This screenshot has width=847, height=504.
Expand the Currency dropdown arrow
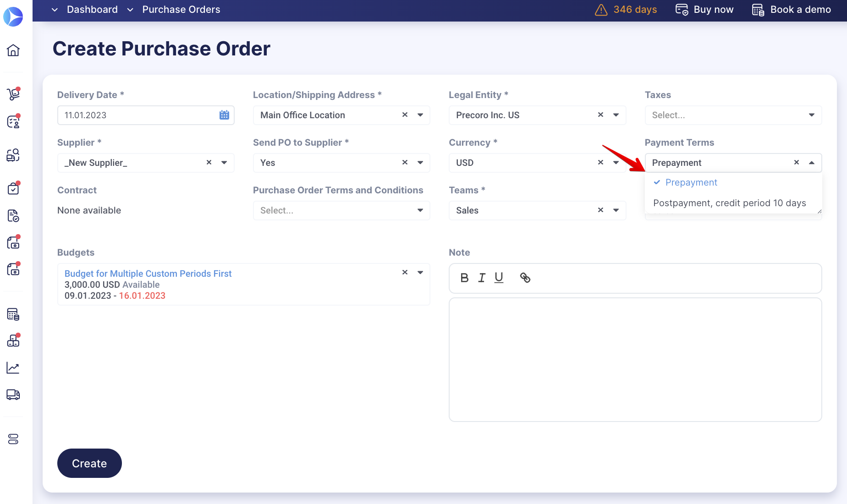616,163
